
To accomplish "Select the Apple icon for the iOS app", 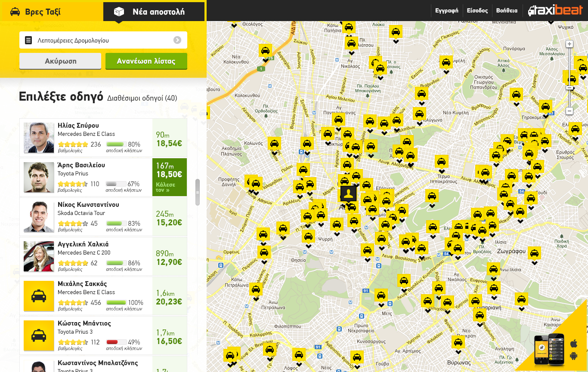I will [x=573, y=344].
